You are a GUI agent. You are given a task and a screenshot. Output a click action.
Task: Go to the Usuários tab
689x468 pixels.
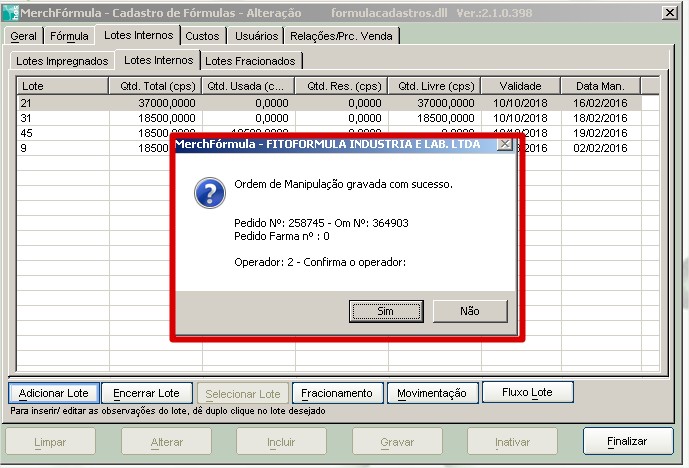(254, 36)
